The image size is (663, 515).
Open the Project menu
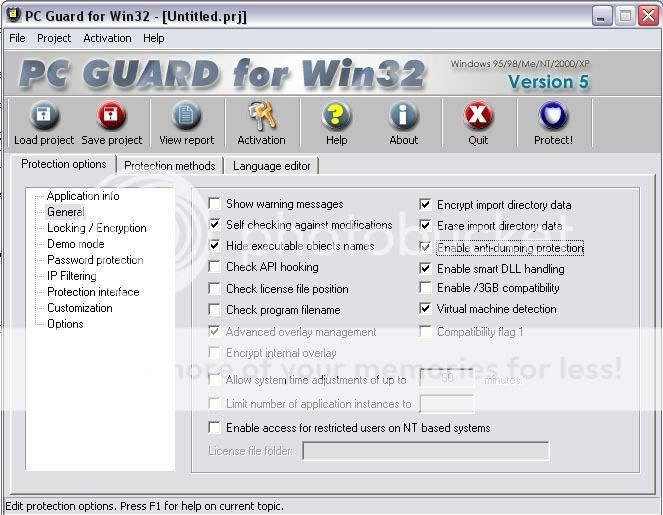coord(54,38)
